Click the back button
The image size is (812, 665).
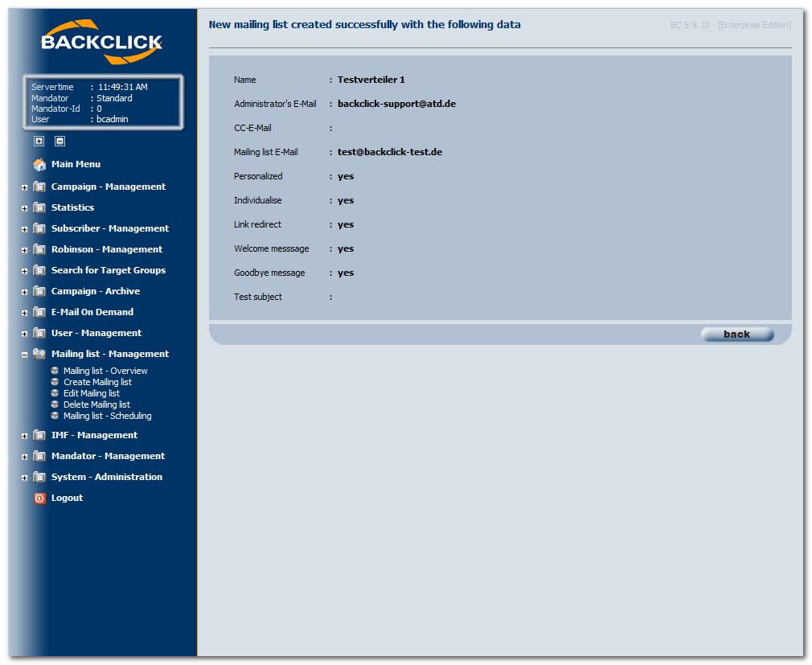click(737, 335)
